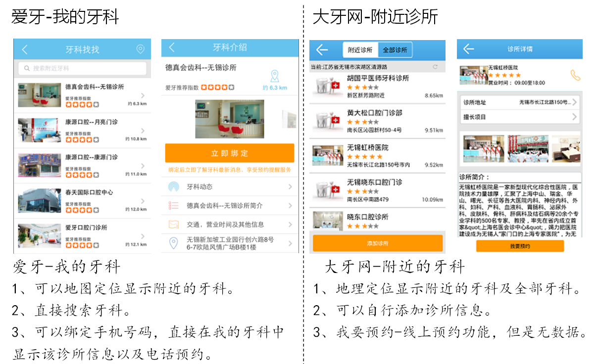View the large clinic photo in 牙科介绍

coord(229,119)
